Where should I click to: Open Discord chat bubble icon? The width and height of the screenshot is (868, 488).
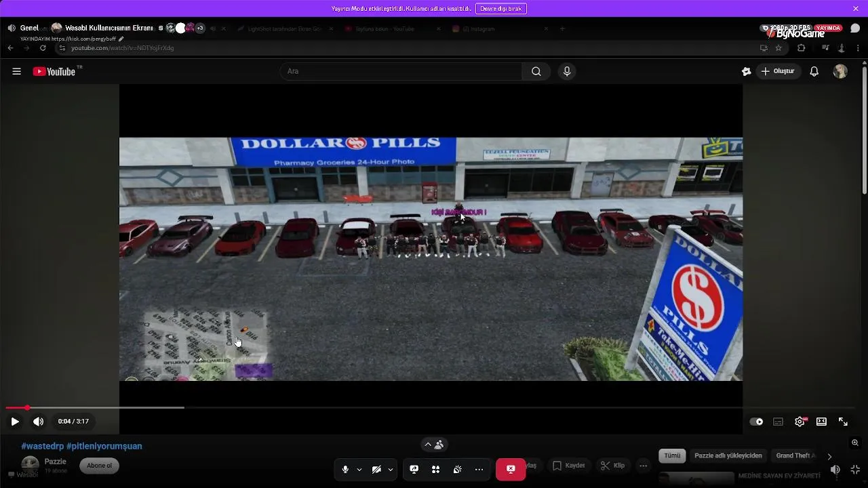pos(855,28)
